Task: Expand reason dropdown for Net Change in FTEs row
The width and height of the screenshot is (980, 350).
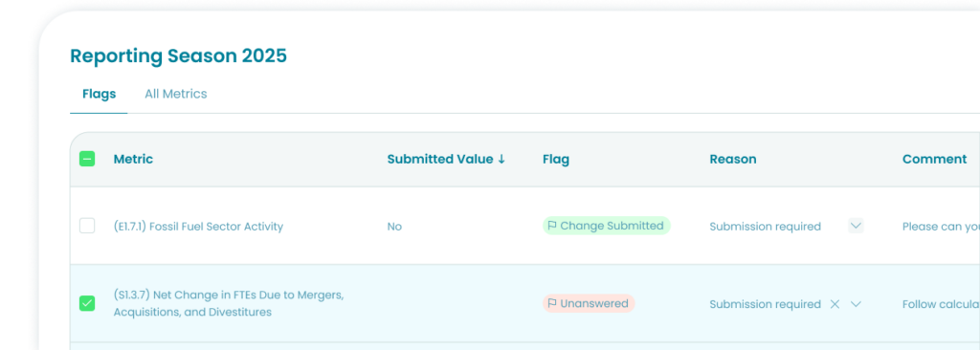Action: 856,304
